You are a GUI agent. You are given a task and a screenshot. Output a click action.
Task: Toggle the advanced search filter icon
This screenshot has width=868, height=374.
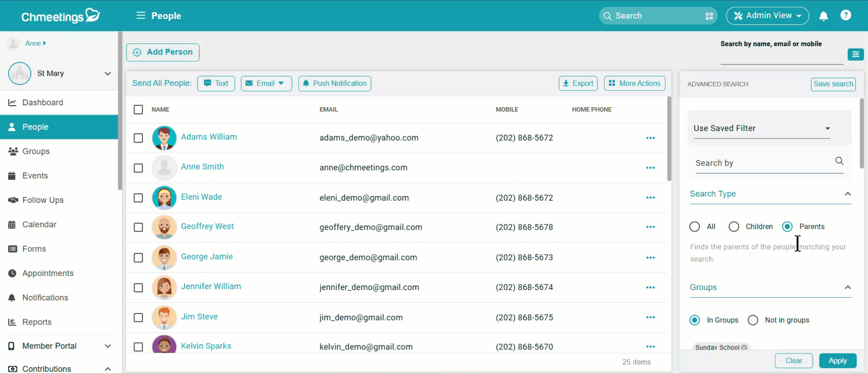pos(856,54)
